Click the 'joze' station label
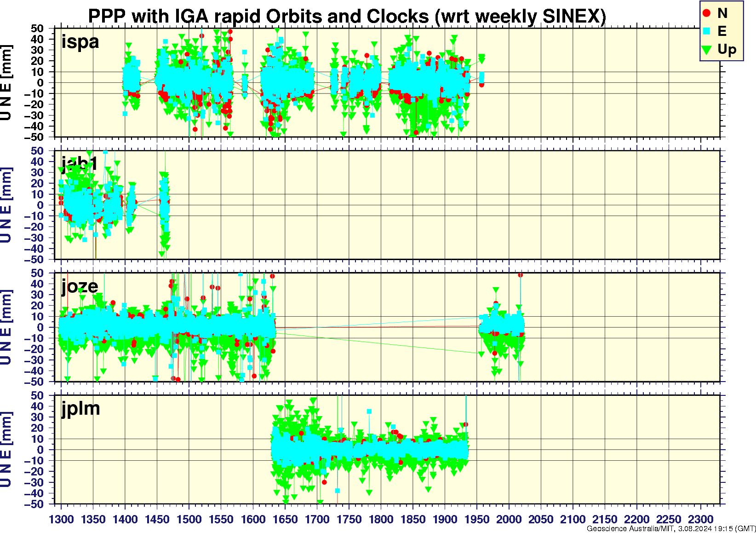This screenshot has width=756, height=533. [80, 286]
